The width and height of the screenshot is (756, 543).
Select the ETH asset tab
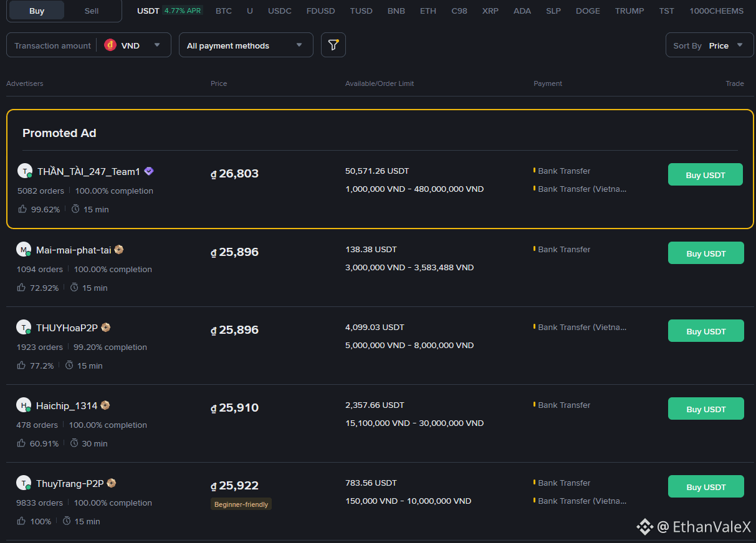coord(428,11)
